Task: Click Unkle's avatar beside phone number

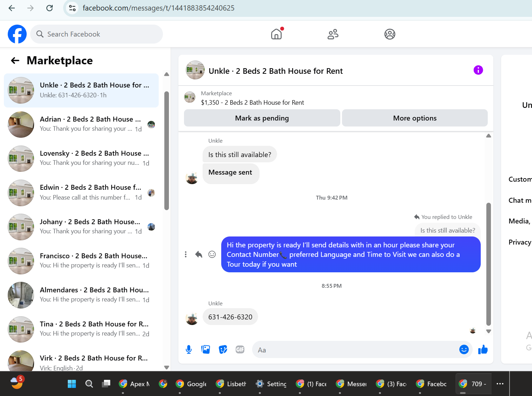Action: [x=192, y=319]
